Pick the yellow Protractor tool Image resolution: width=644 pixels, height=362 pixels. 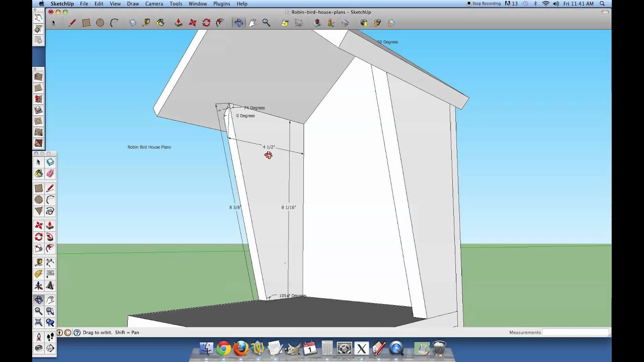tap(38, 274)
